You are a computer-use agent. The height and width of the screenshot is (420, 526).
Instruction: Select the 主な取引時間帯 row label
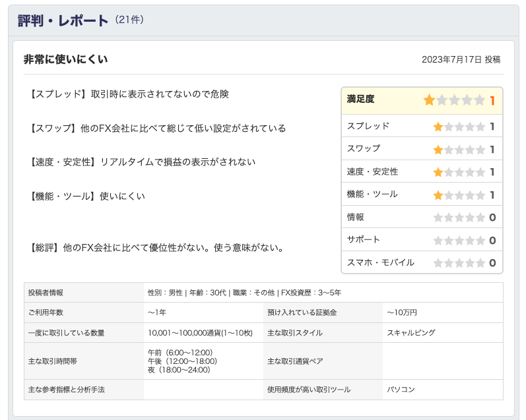click(x=84, y=361)
